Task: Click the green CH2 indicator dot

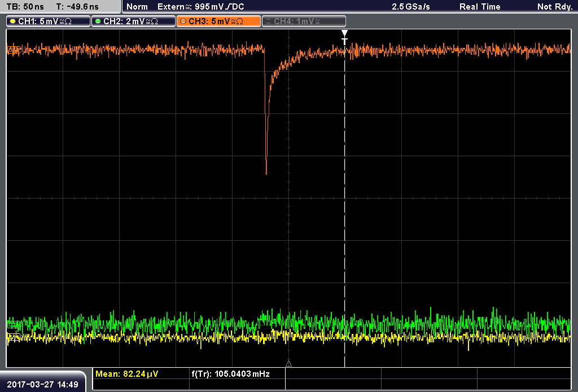Action: [98, 21]
